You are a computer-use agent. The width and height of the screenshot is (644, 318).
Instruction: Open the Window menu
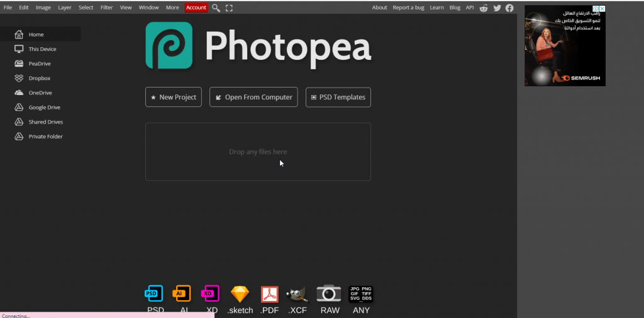click(x=148, y=8)
